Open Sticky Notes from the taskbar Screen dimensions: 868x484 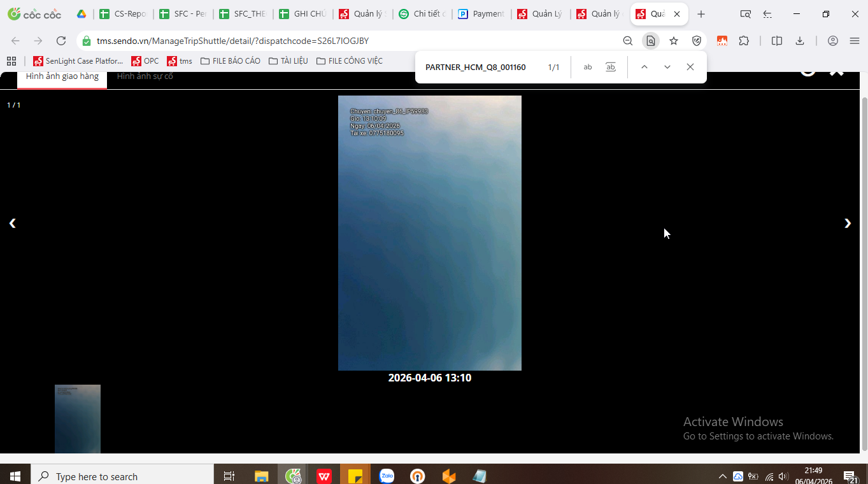pyautogui.click(x=355, y=476)
